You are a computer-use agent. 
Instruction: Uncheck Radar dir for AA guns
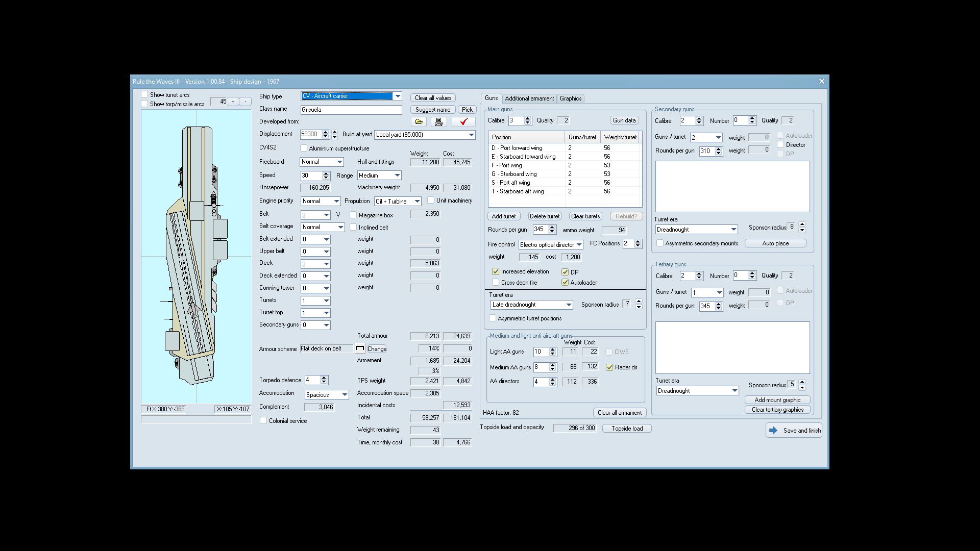pos(609,367)
